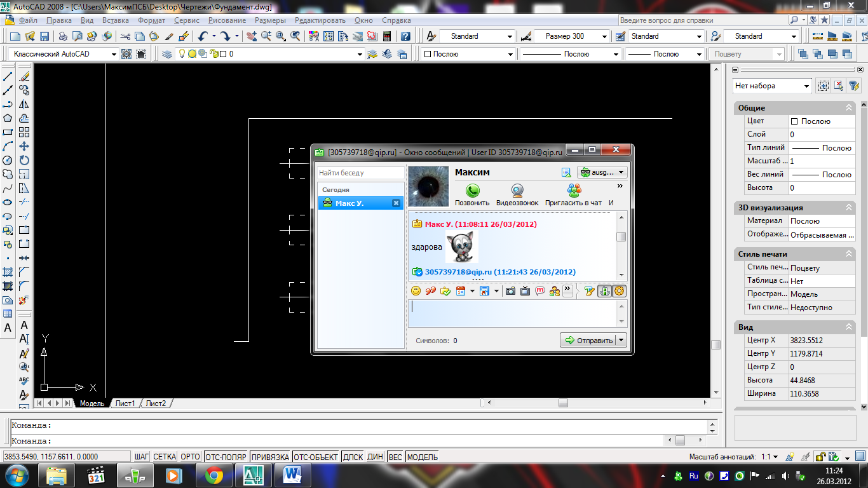Screen dimensions: 868x488
Task: Click the horizontal scrollbar thumb of the drawing
Action: click(x=563, y=403)
